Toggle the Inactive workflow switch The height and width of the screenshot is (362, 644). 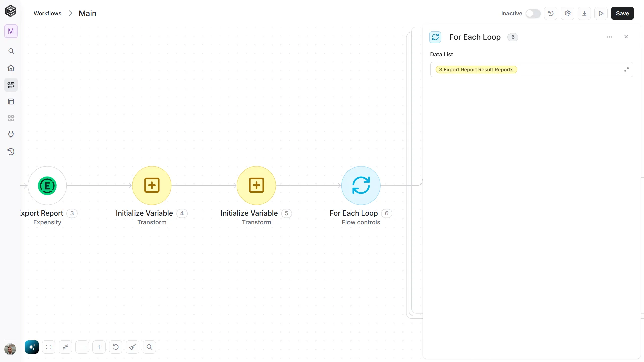pos(533,13)
